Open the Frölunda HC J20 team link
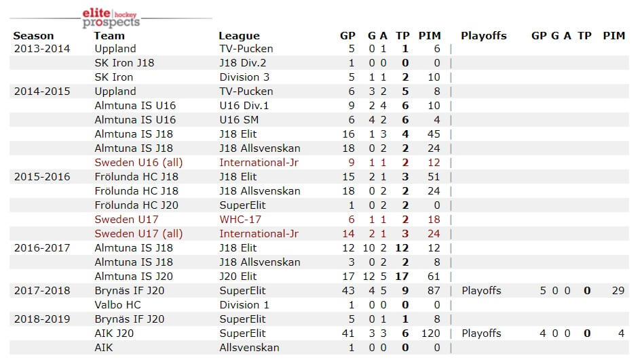 click(136, 205)
